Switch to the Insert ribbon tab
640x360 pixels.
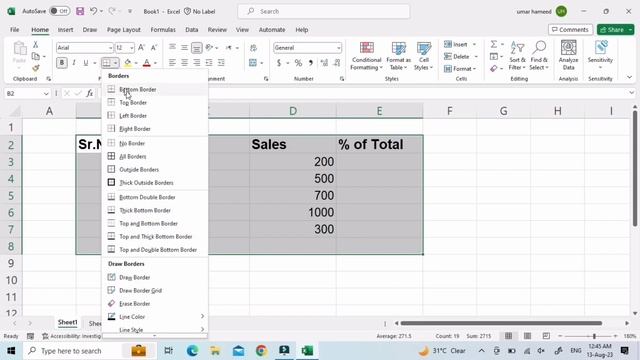(x=65, y=30)
